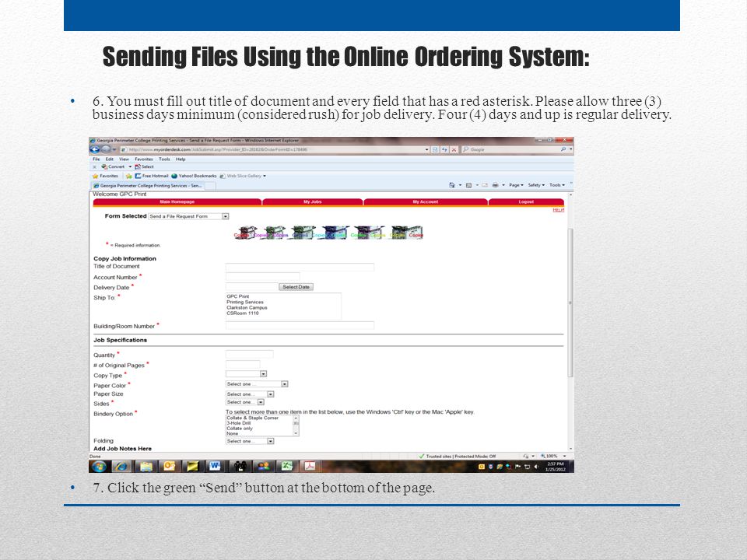The height and width of the screenshot is (560, 747).
Task: Click the Convert toolbar icon
Action: [114, 167]
